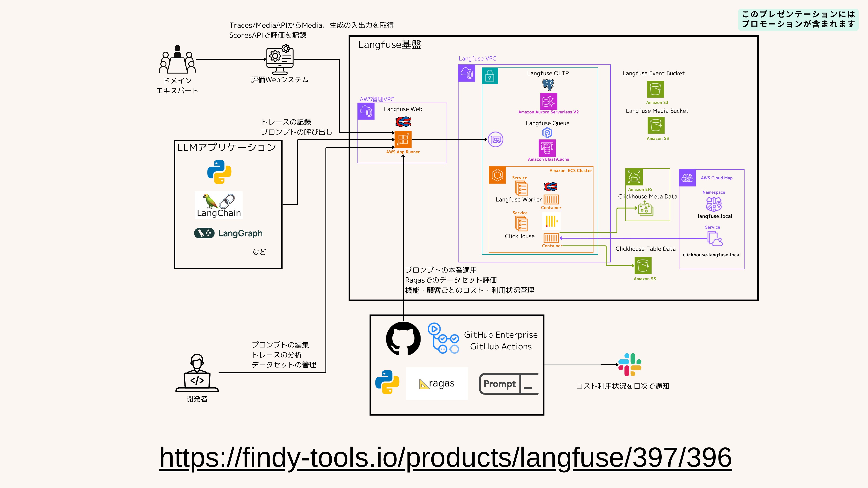Click the Amazon EFS icon
The width and height of the screenshot is (868, 488).
click(x=634, y=177)
